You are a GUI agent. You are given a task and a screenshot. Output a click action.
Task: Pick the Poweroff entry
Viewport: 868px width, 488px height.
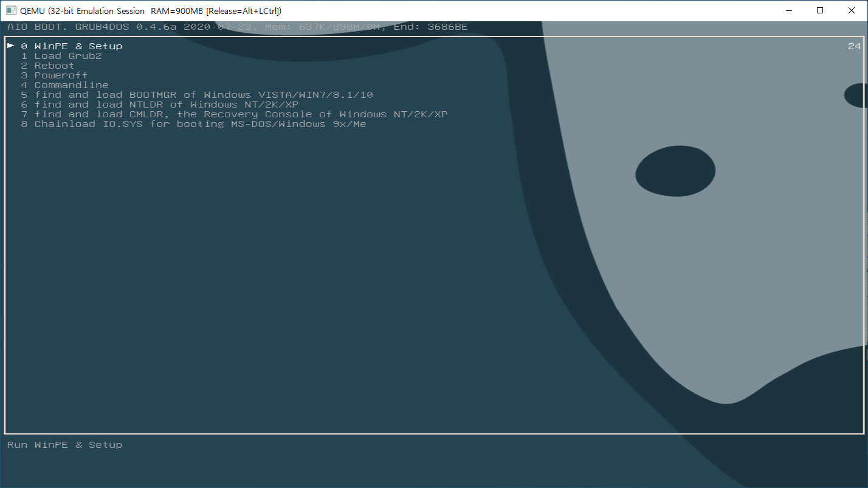(x=54, y=75)
